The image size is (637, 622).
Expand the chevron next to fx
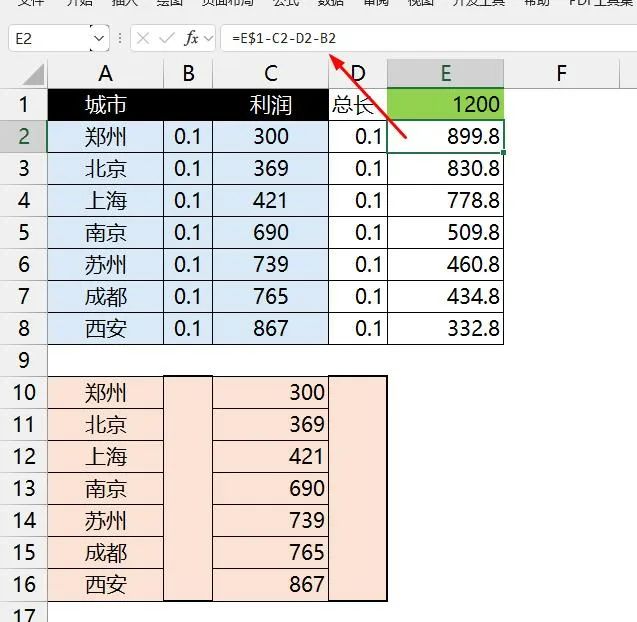[208, 39]
